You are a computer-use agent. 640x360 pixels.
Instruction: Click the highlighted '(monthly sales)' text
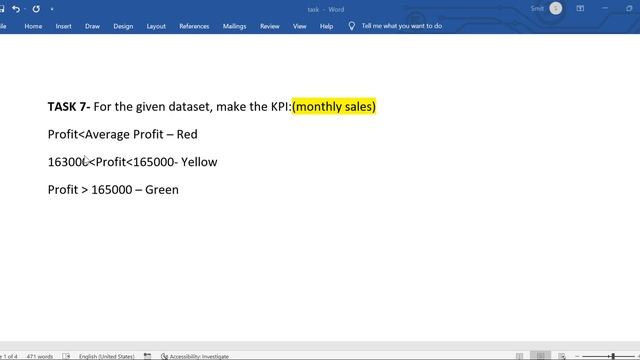point(334,107)
